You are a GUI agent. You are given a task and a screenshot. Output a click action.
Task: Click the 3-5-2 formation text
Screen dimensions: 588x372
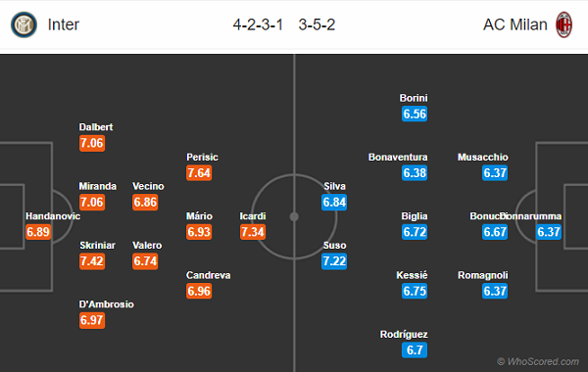click(317, 24)
